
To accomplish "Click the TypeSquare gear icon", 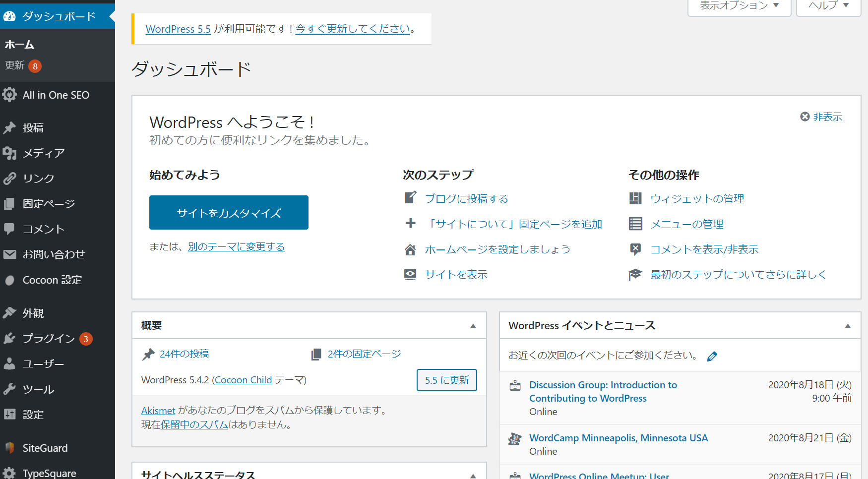I will click(9, 473).
